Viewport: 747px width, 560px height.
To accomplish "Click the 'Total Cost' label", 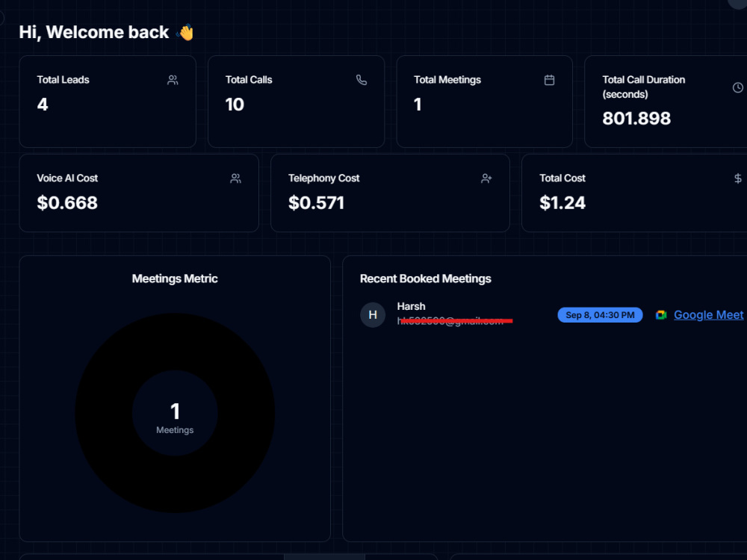I will [562, 178].
